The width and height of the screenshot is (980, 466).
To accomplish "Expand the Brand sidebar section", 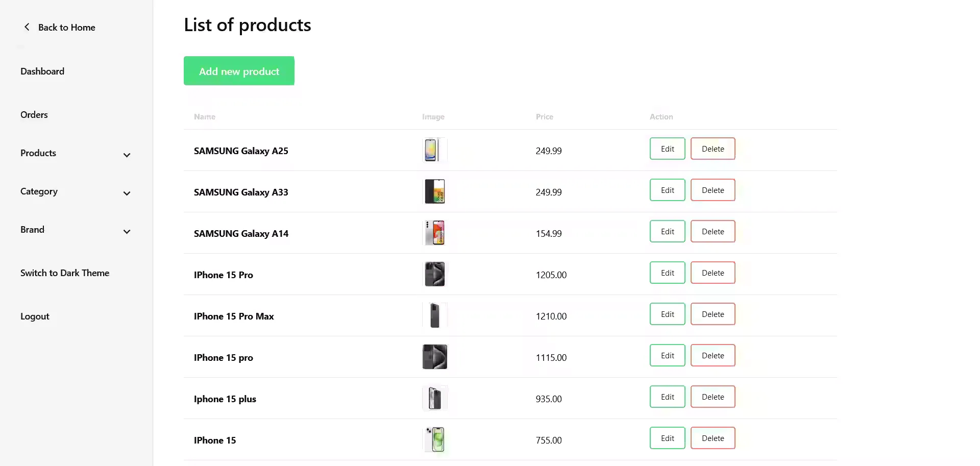I will point(127,231).
